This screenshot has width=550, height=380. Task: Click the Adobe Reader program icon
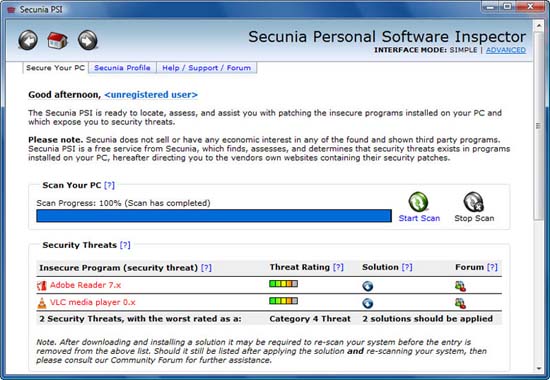click(x=42, y=286)
